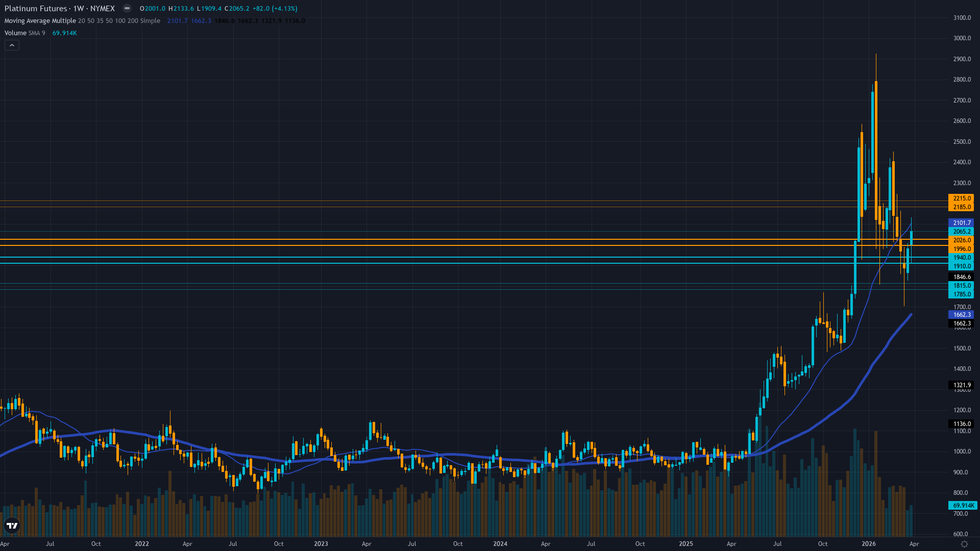Select the orange 2185.0 price label

(x=961, y=207)
